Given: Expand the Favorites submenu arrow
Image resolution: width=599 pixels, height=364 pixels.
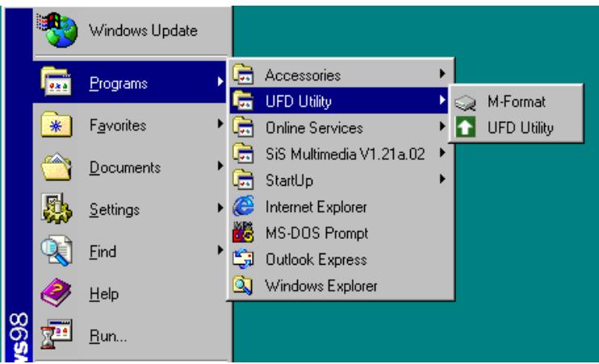Looking at the screenshot, I should point(220,123).
